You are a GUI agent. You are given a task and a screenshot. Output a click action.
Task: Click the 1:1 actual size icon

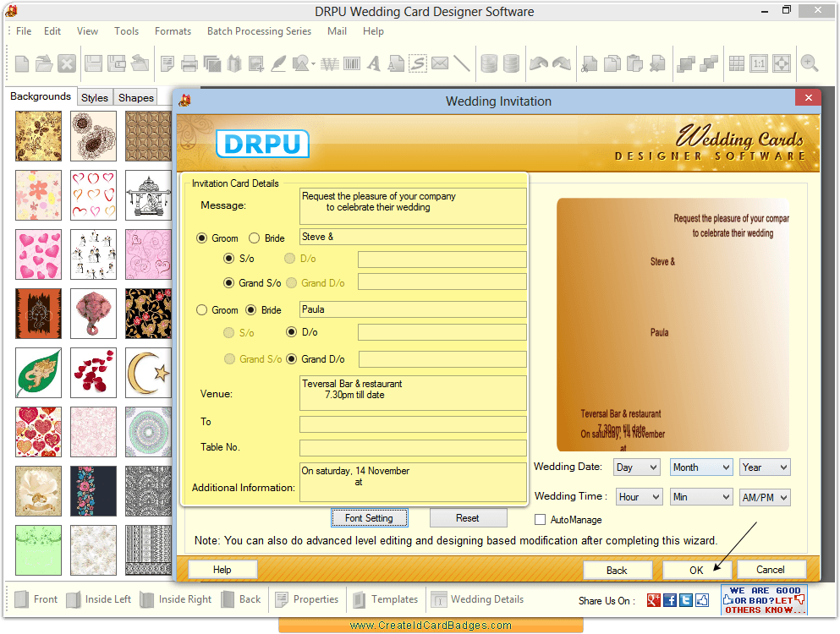759,63
